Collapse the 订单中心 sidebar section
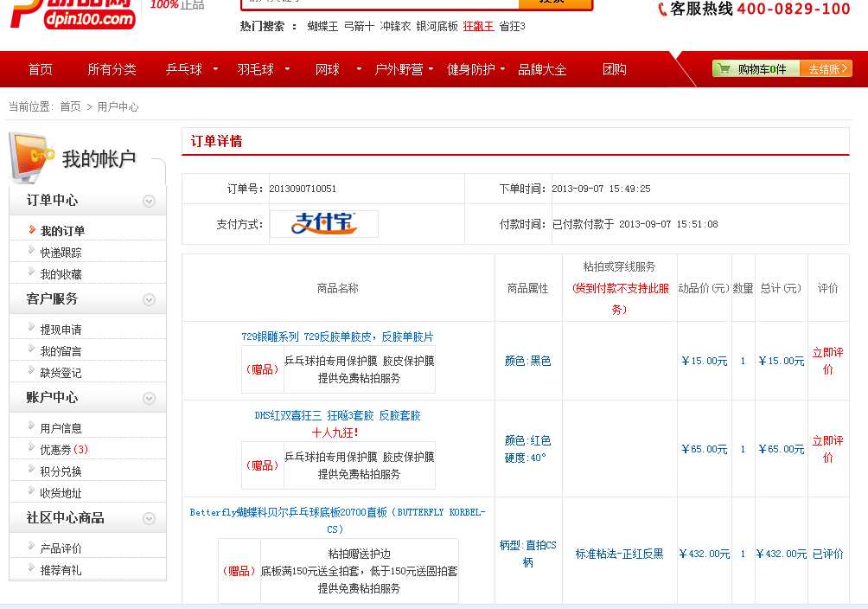 [x=149, y=202]
